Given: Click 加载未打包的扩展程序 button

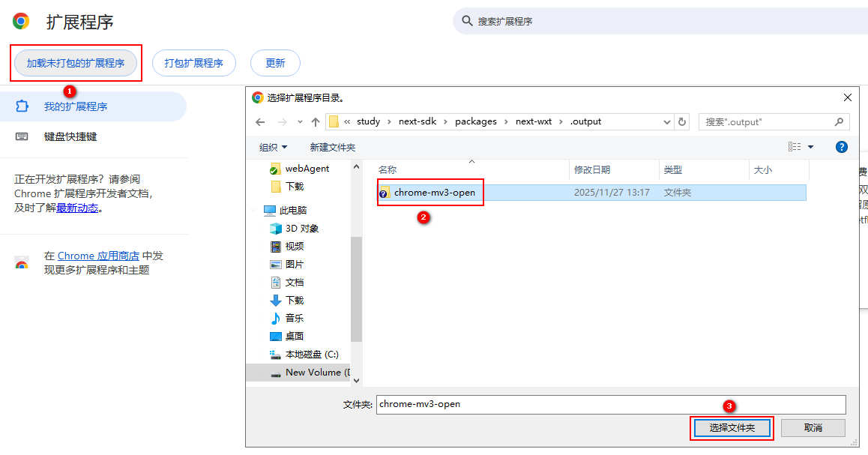Looking at the screenshot, I should click(76, 63).
